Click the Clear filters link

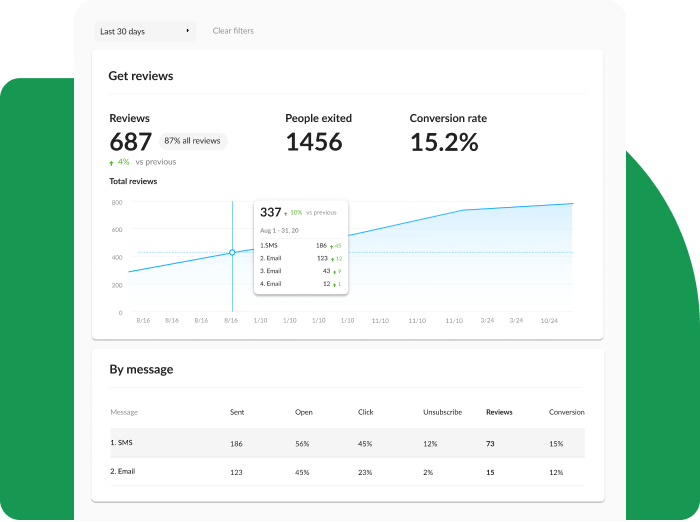click(233, 31)
